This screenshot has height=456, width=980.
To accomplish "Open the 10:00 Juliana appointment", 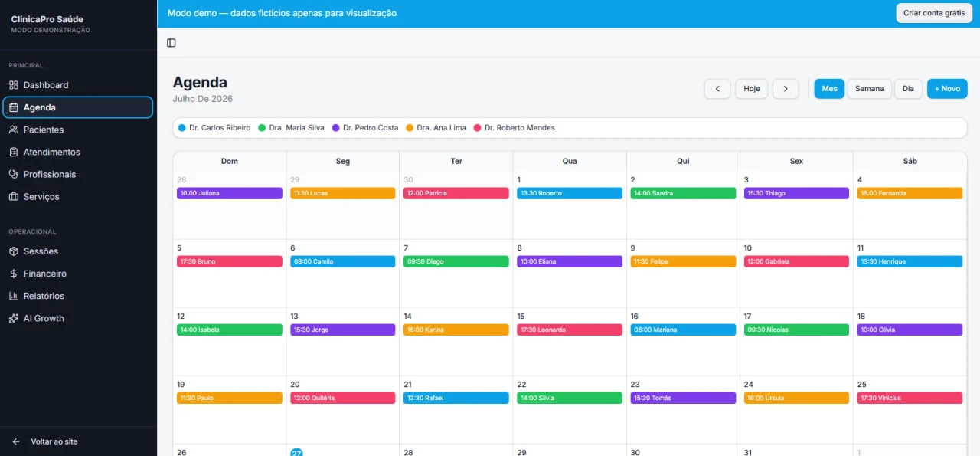I will tap(230, 193).
